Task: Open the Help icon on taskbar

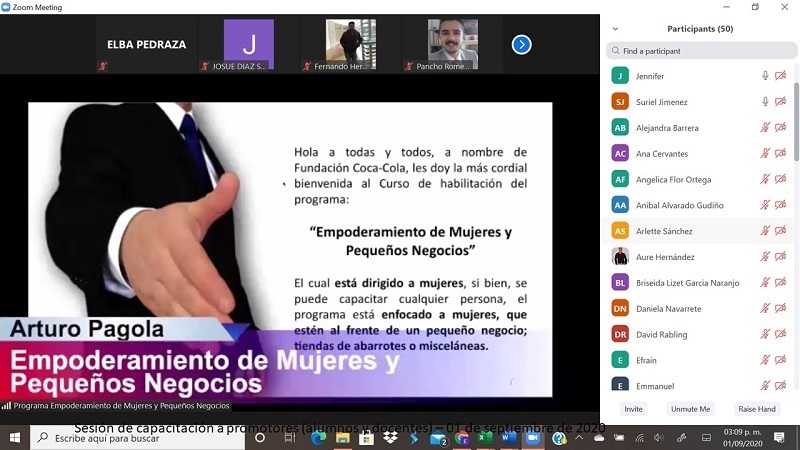Action: click(559, 438)
